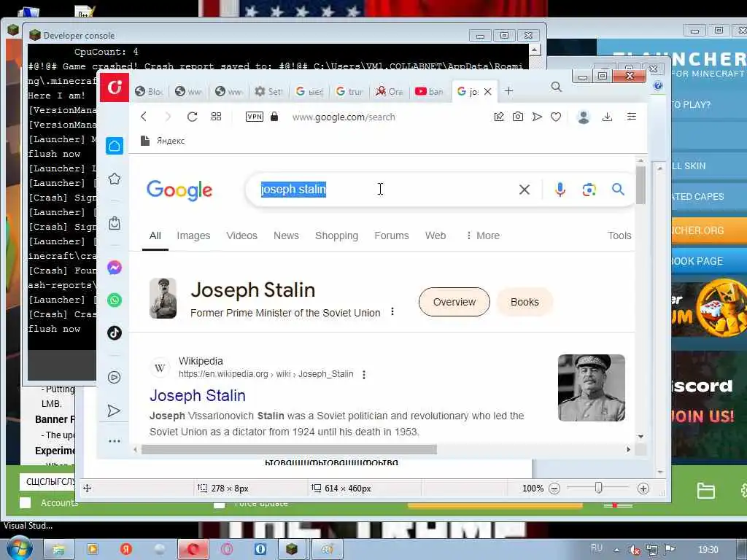Open the Easy Setup menu icon
The height and width of the screenshot is (560, 747).
[x=632, y=117]
